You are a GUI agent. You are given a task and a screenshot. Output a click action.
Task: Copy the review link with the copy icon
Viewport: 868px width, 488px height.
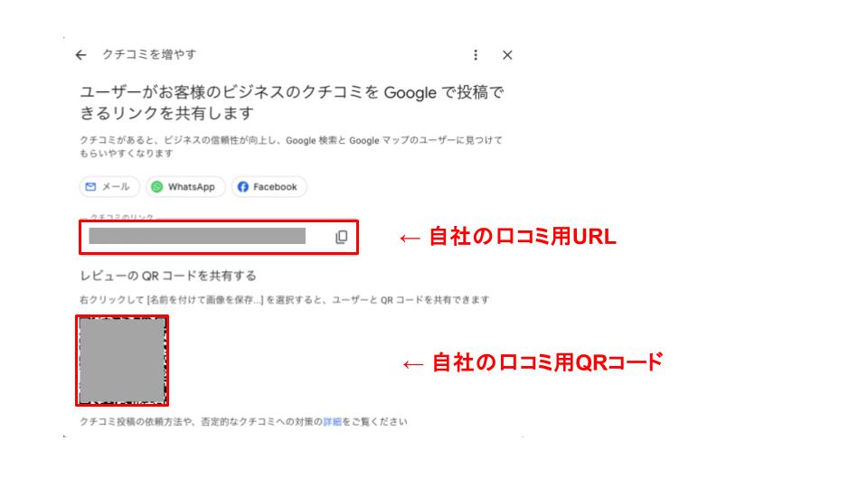click(342, 237)
